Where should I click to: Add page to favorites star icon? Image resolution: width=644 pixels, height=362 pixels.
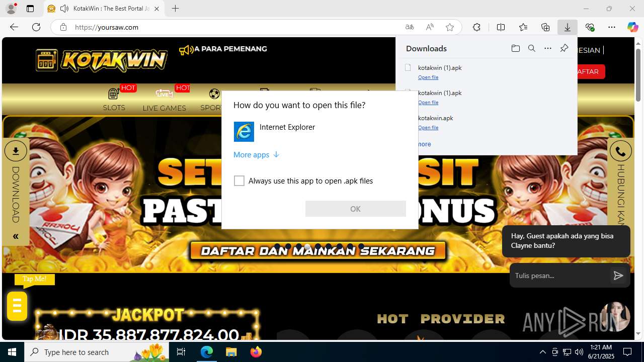[450, 27]
